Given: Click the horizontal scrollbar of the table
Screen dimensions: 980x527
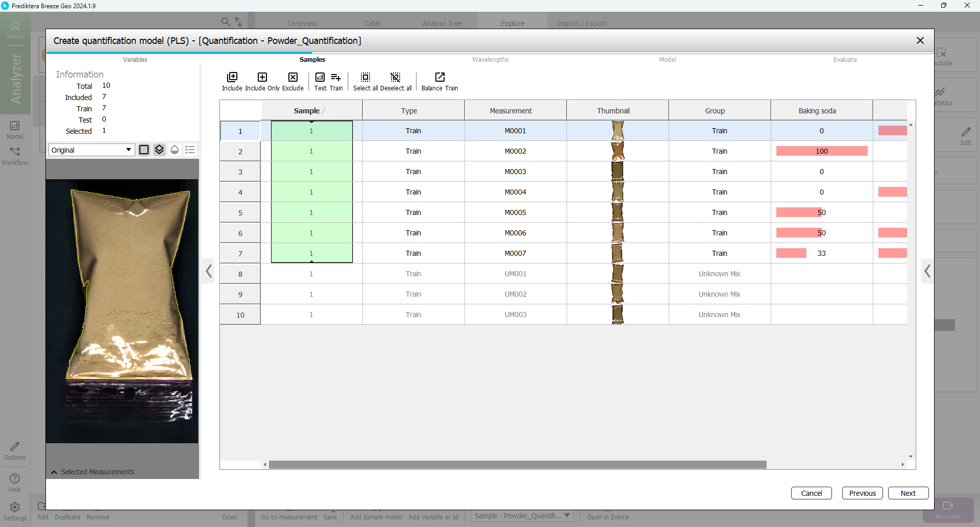Looking at the screenshot, I should 517,465.
